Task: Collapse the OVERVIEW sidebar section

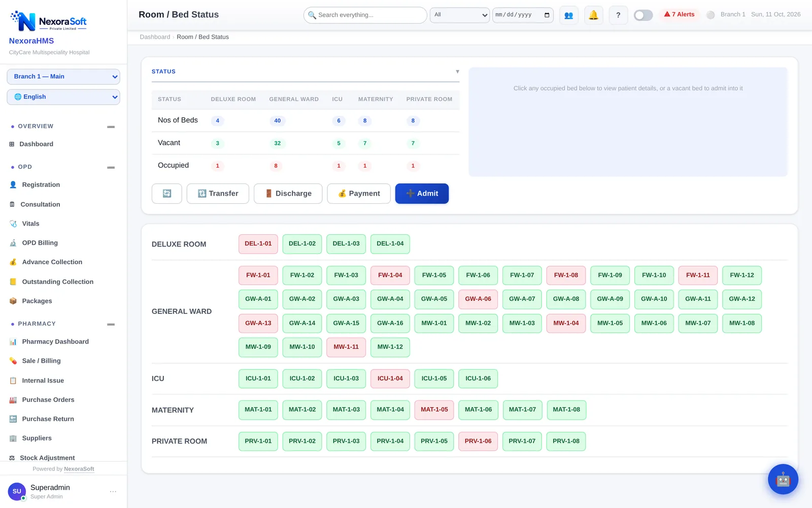Action: tap(111, 126)
